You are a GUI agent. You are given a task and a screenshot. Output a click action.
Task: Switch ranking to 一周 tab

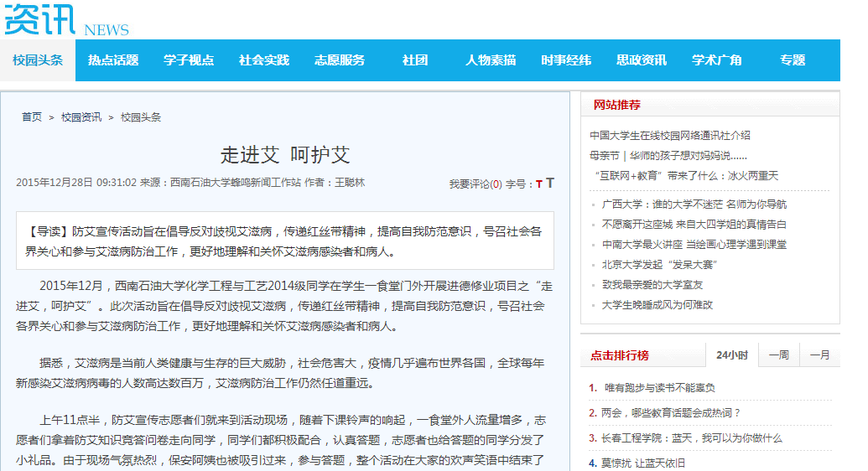point(779,355)
